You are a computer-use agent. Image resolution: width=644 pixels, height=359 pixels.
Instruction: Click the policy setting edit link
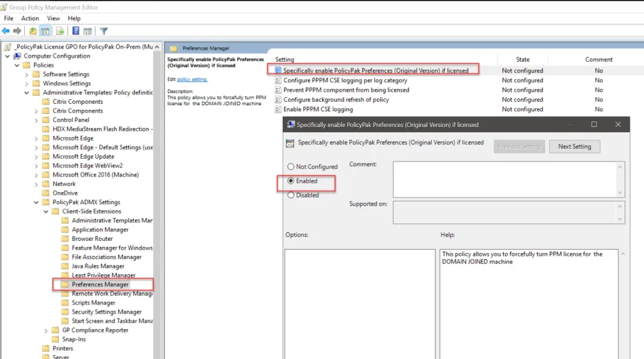(x=192, y=79)
